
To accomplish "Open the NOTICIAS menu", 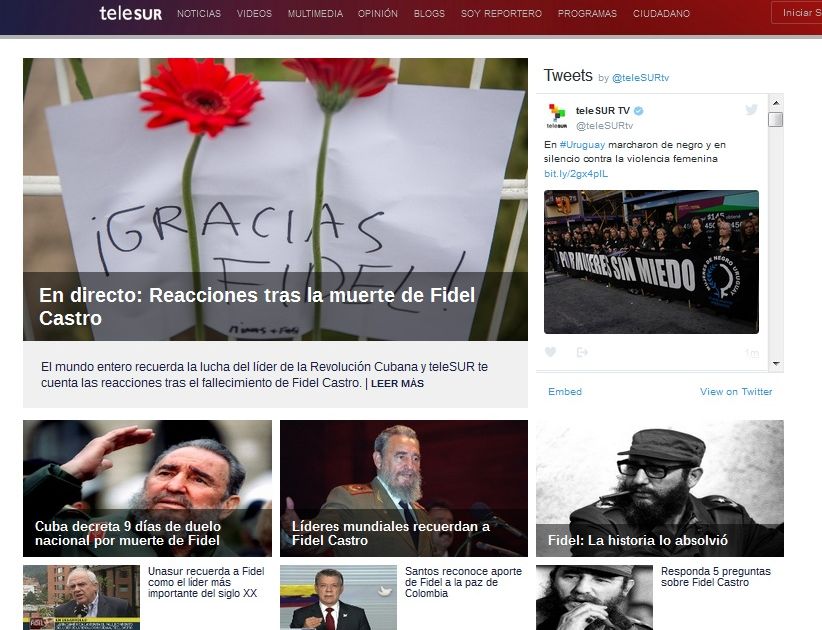I will [x=199, y=14].
